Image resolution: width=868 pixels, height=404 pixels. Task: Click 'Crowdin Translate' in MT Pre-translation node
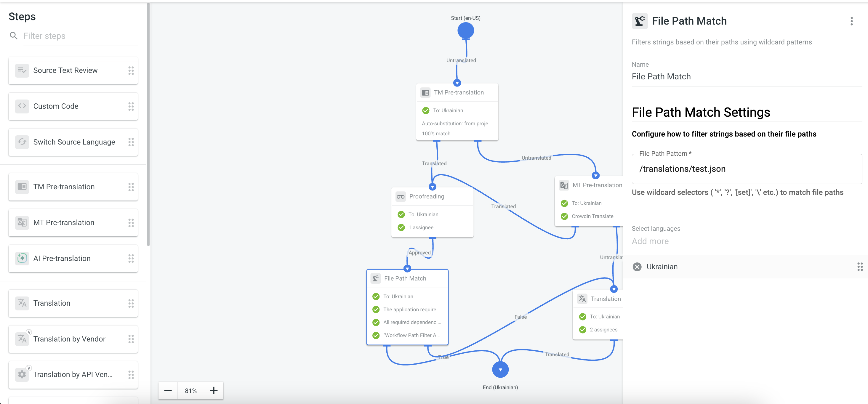[x=592, y=216]
